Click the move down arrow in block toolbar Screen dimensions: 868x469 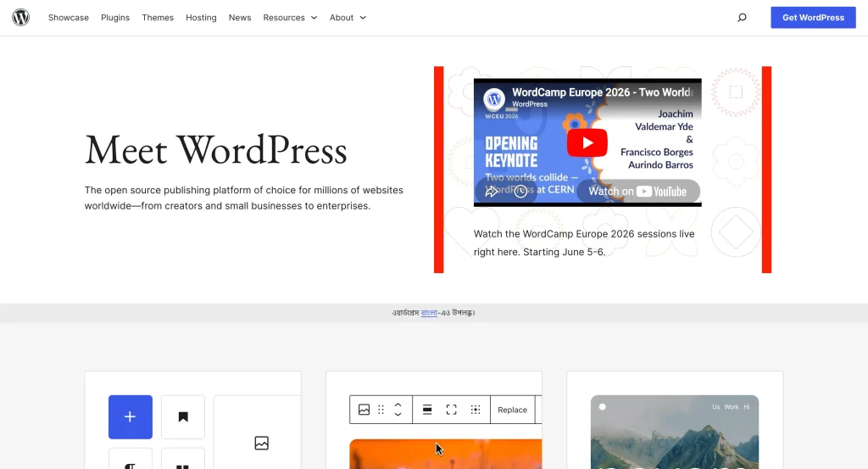click(398, 414)
